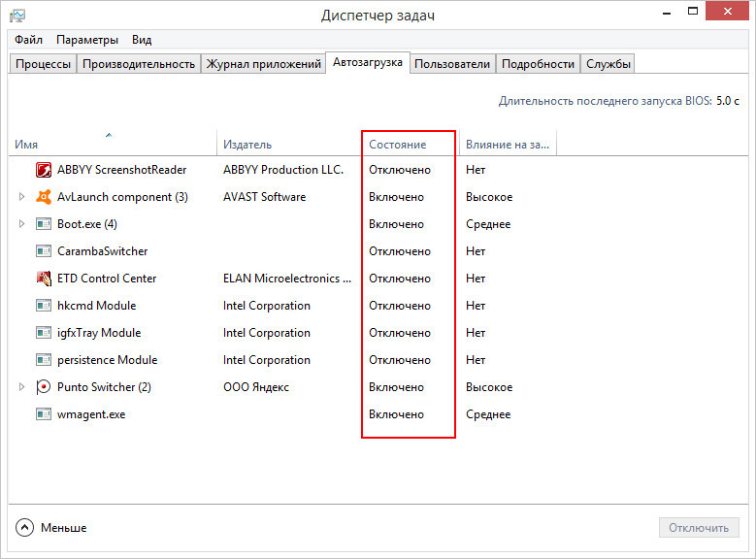Select the Автозагрузка tab
Image resolution: width=756 pixels, height=559 pixels.
click(368, 62)
